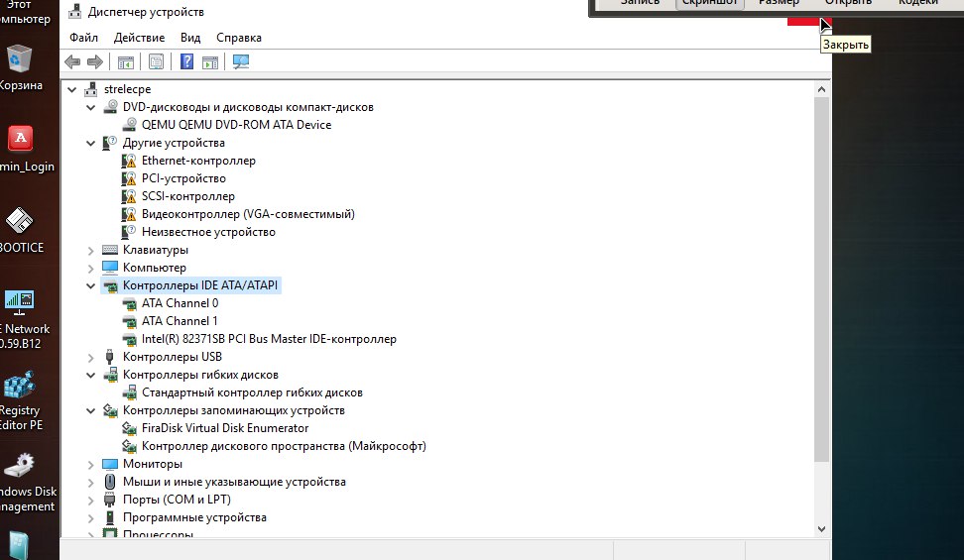Select the PCI-устройство warning icon
This screenshot has height=560, width=964.
tap(129, 178)
